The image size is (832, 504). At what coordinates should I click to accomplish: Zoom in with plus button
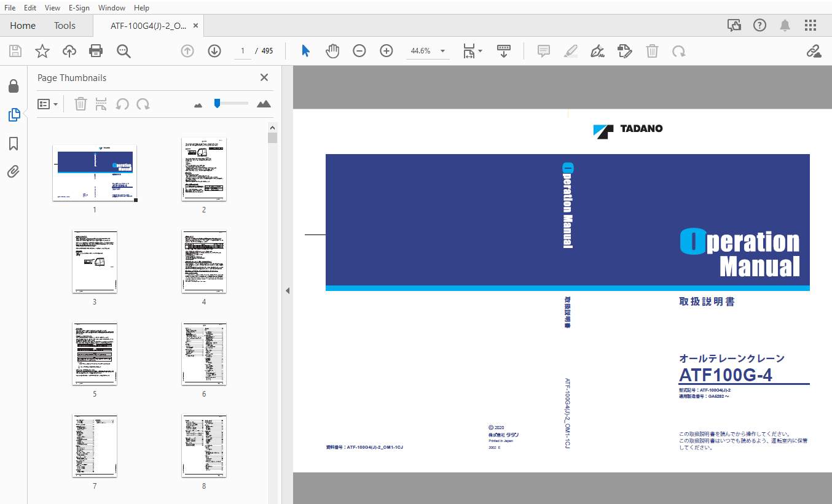point(387,51)
